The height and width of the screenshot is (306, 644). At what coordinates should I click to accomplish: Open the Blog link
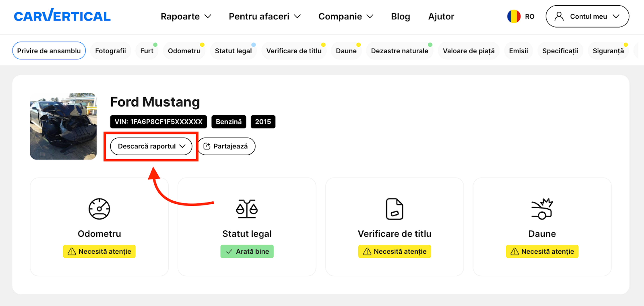coord(400,16)
